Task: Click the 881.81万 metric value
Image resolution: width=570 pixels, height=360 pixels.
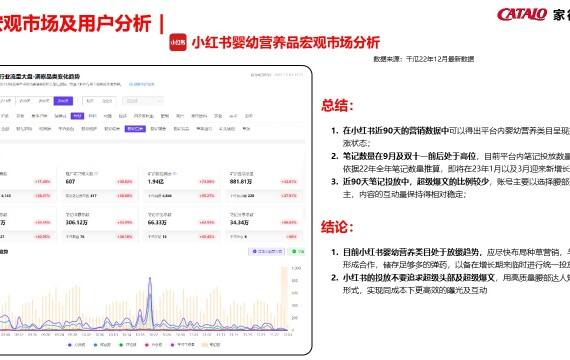Action: pyautogui.click(x=241, y=181)
